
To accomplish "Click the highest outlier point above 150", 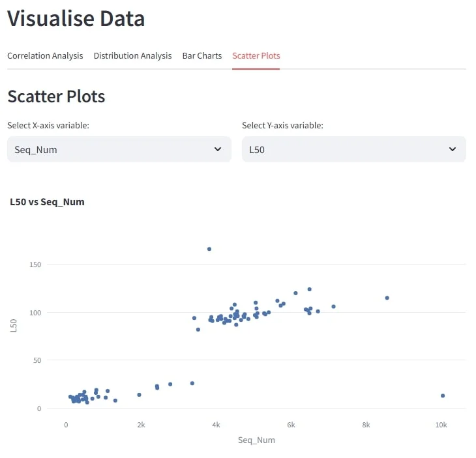I will point(209,249).
